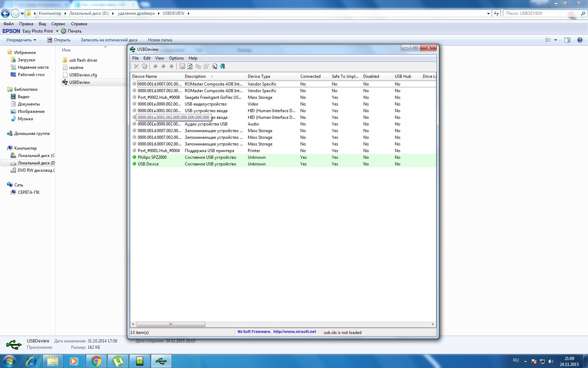Click the Properties icon in USBDeview toolbar
This screenshot has width=588, height=368.
(x=206, y=66)
